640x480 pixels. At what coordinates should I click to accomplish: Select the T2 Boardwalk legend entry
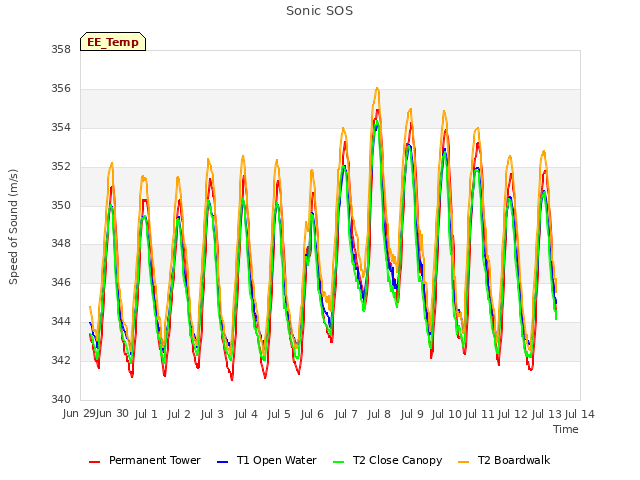click(504, 460)
